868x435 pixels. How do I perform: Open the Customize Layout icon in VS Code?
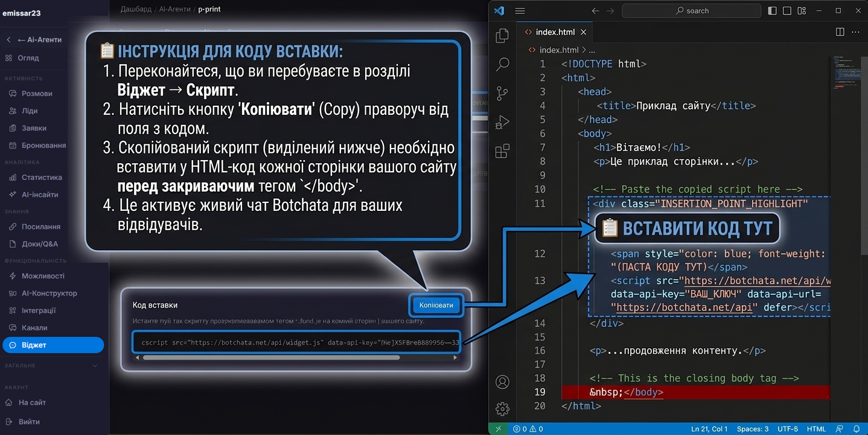tap(802, 11)
